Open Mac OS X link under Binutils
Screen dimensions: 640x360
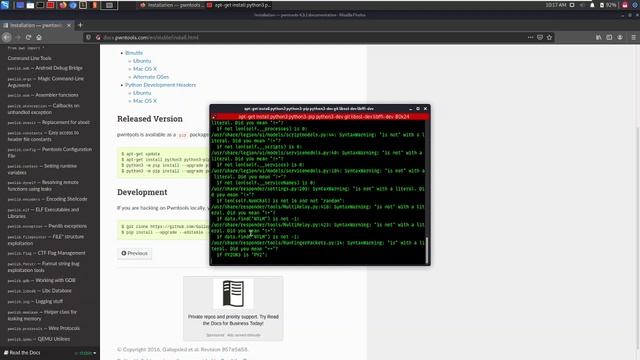(145, 69)
